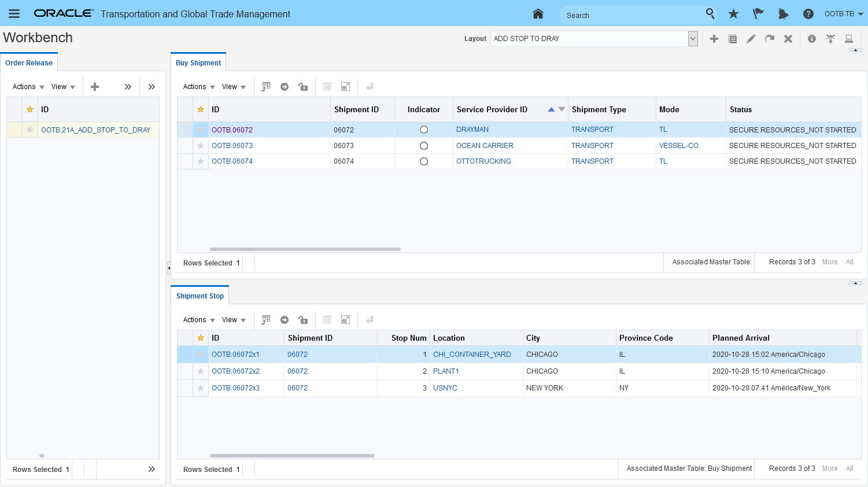The height and width of the screenshot is (487, 868).
Task: Toggle favorite star for OOTB.06073 row
Action: (x=201, y=146)
